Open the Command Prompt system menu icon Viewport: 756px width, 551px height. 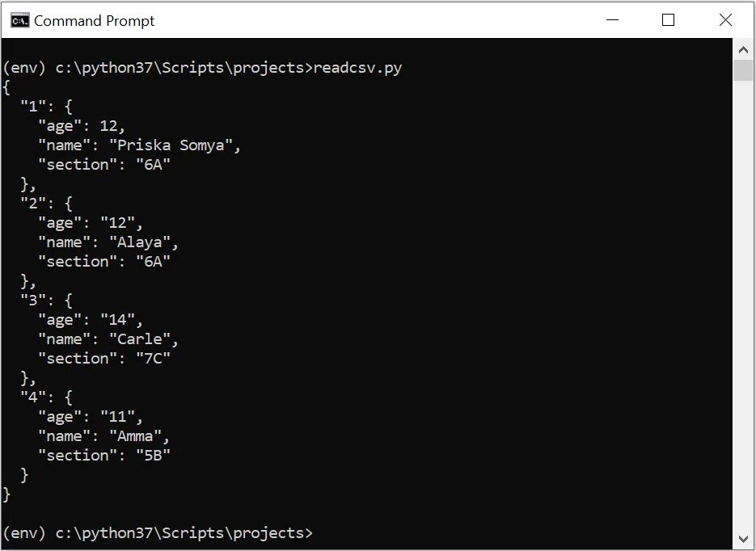point(19,21)
